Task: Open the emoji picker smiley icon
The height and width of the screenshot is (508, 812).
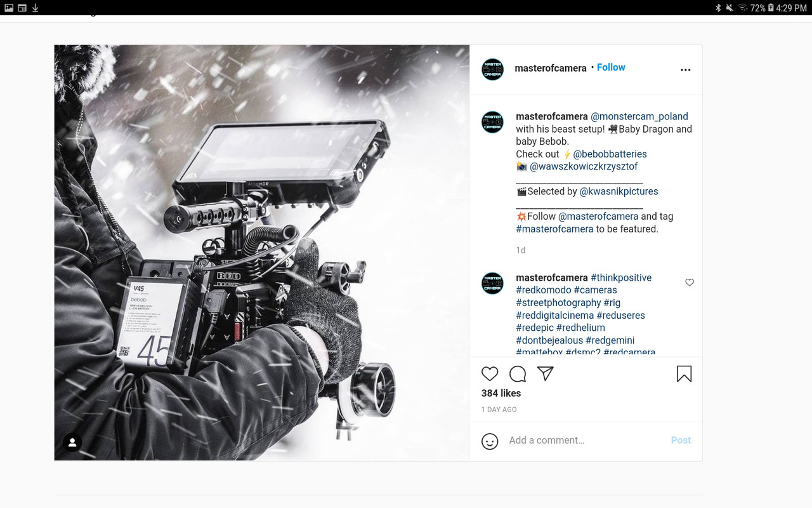Action: click(490, 441)
